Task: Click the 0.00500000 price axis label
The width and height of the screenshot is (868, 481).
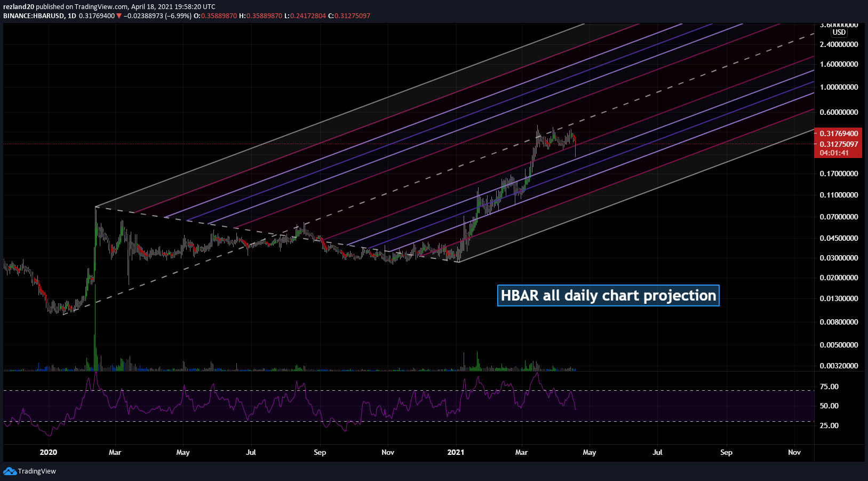Action: [x=839, y=345]
